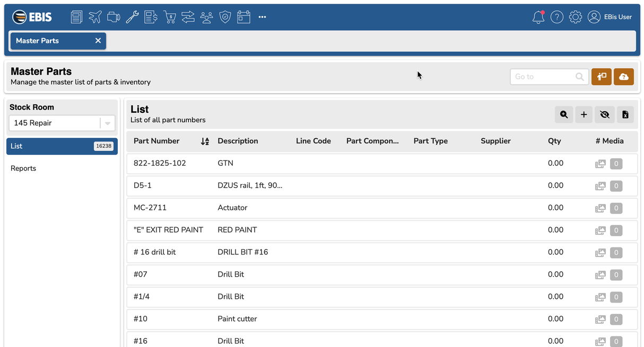The height and width of the screenshot is (347, 644).
Task: Click the Actuator description cell
Action: point(232,208)
